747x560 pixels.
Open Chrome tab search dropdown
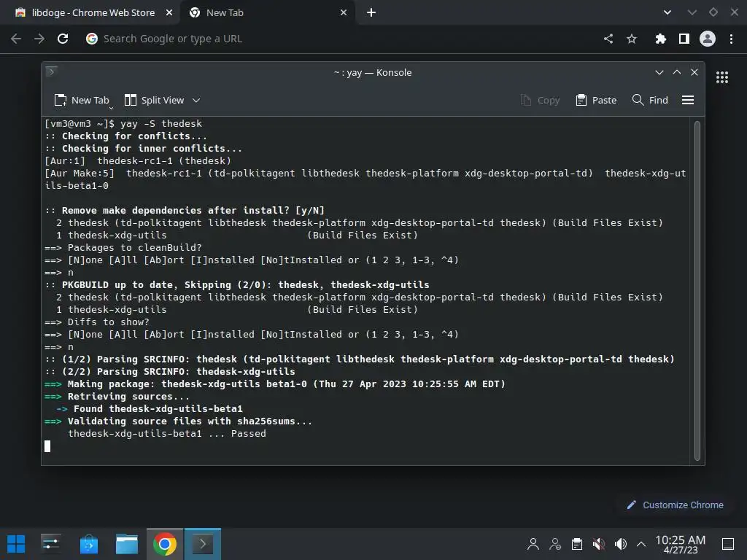pyautogui.click(x=667, y=13)
